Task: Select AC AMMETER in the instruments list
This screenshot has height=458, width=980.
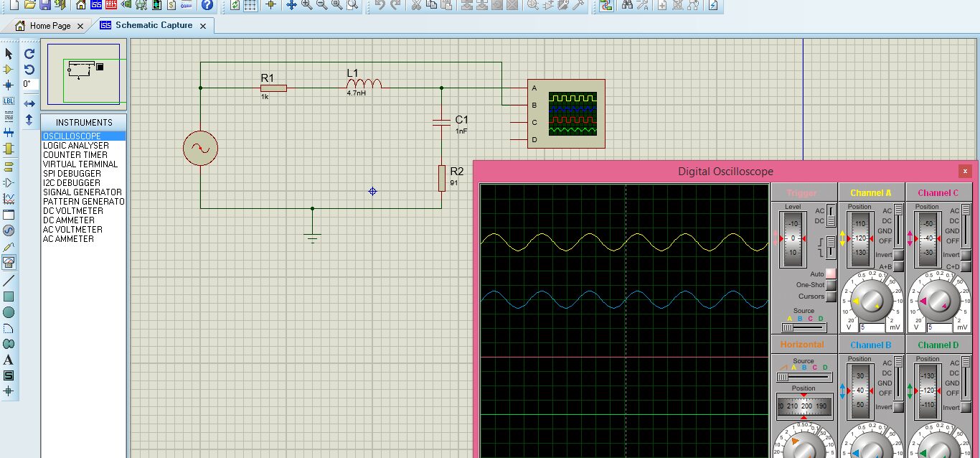Action: point(83,239)
